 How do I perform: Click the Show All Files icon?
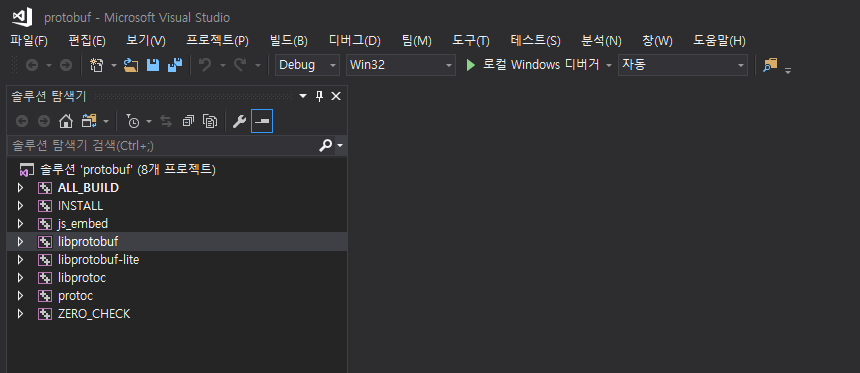tap(210, 121)
